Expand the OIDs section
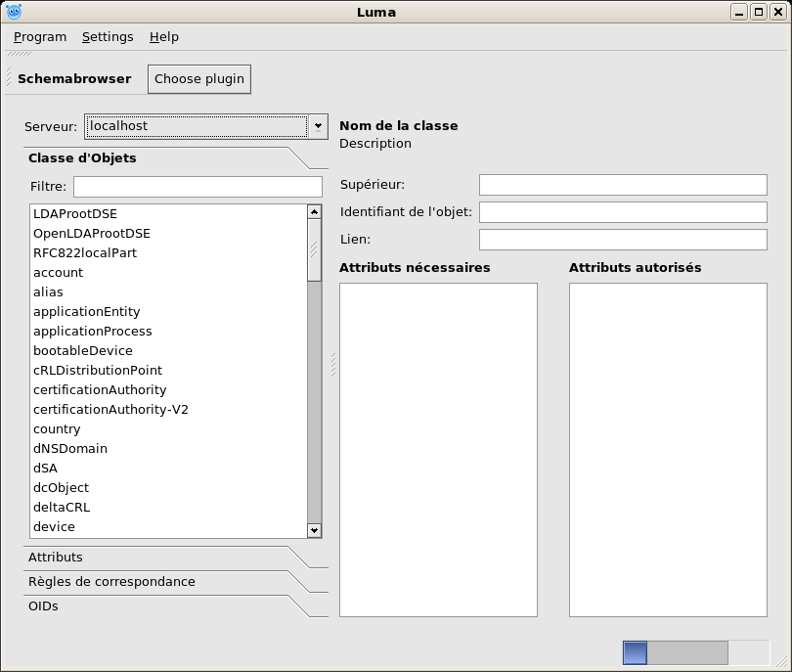 click(x=43, y=606)
